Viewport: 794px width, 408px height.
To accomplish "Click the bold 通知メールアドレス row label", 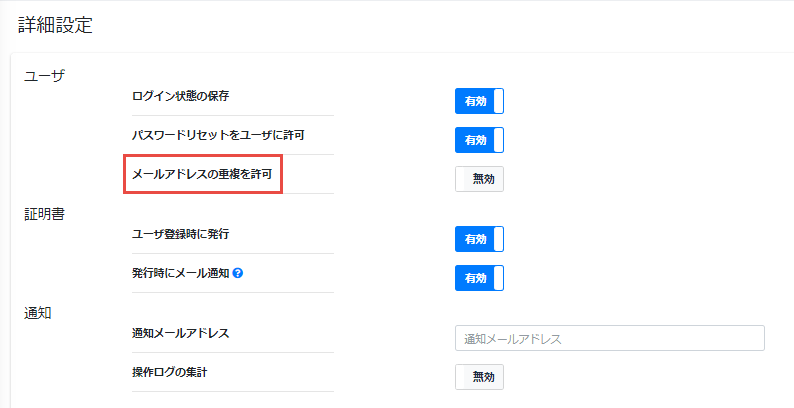I will click(x=180, y=332).
